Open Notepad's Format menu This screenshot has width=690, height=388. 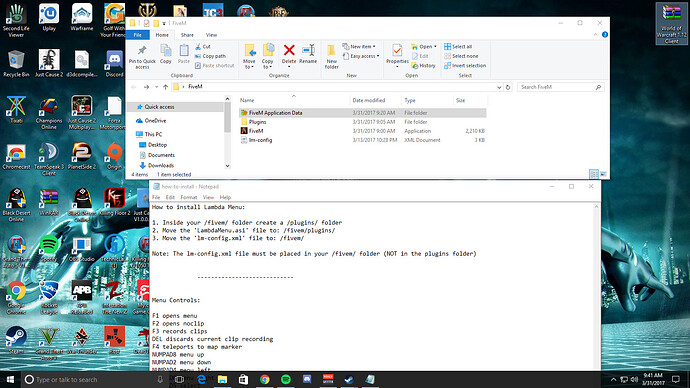click(x=189, y=198)
